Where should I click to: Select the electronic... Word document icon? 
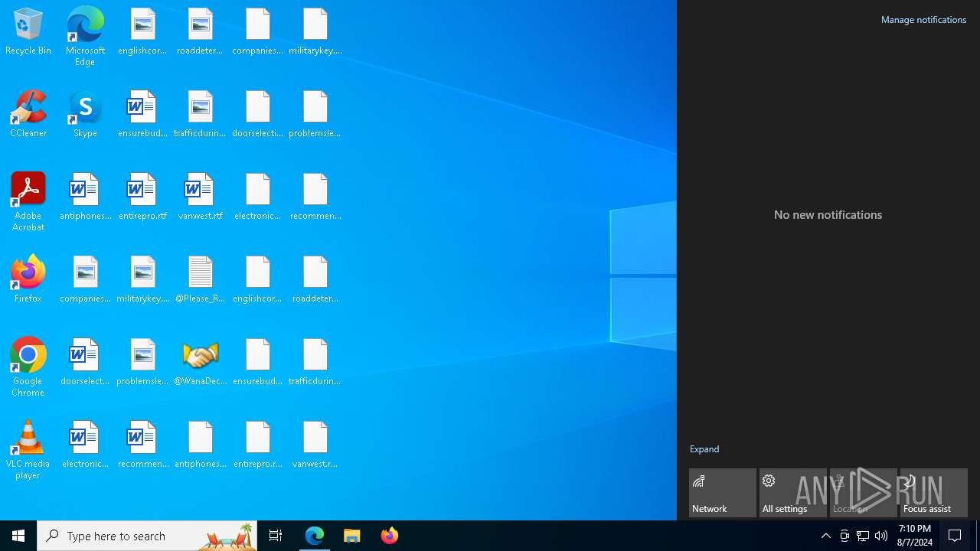85,445
